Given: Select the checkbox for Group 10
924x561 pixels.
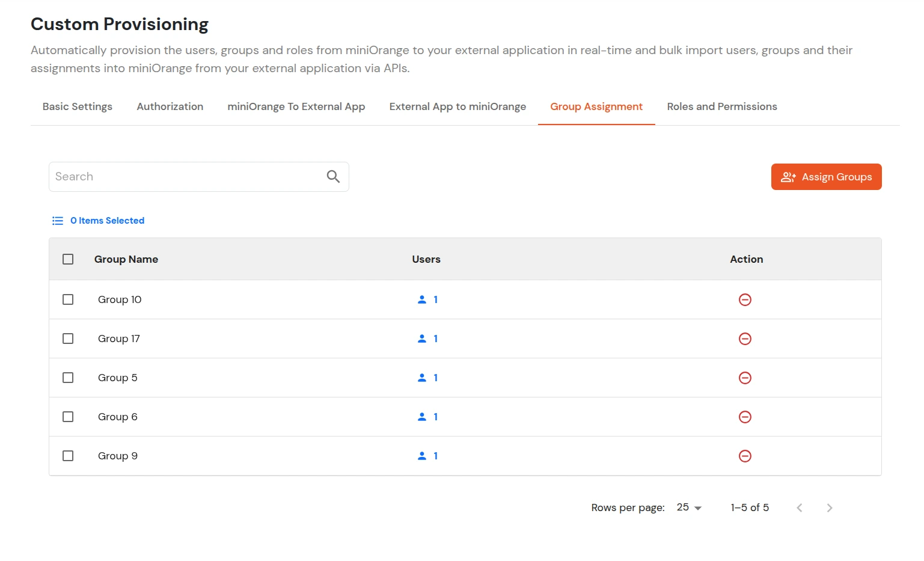Looking at the screenshot, I should [x=68, y=299].
